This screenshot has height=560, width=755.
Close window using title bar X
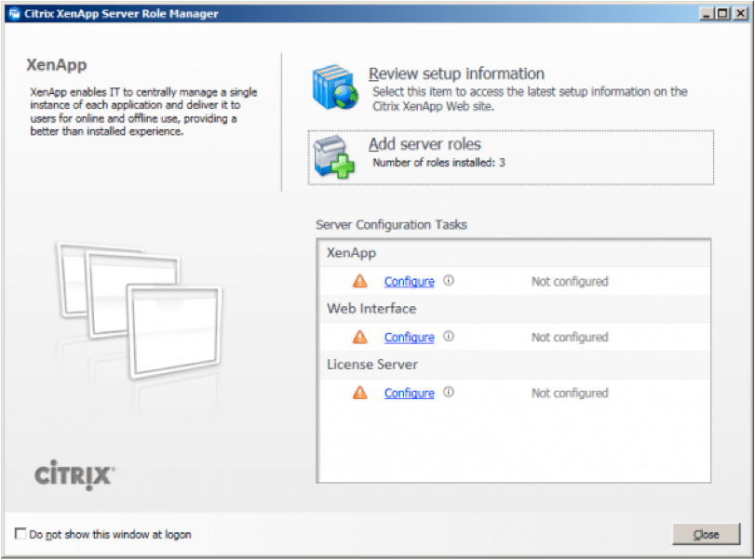[x=740, y=13]
